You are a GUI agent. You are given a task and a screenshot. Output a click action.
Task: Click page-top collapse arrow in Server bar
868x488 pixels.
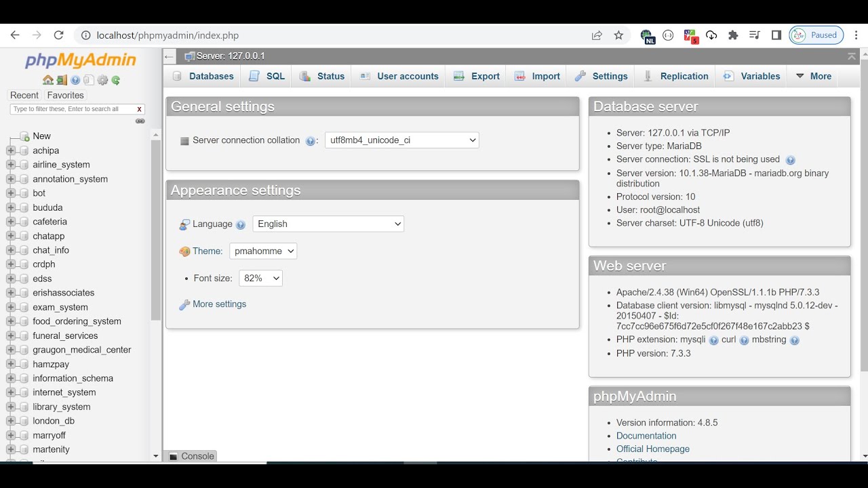click(852, 56)
